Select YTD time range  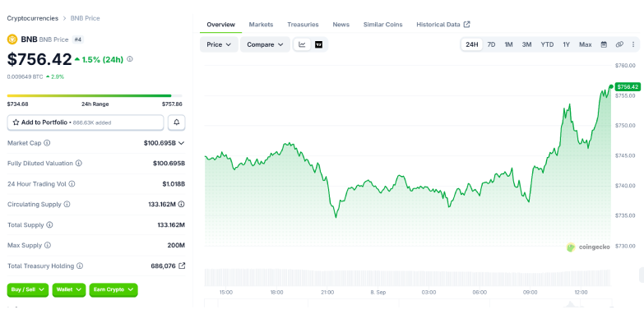(x=547, y=44)
